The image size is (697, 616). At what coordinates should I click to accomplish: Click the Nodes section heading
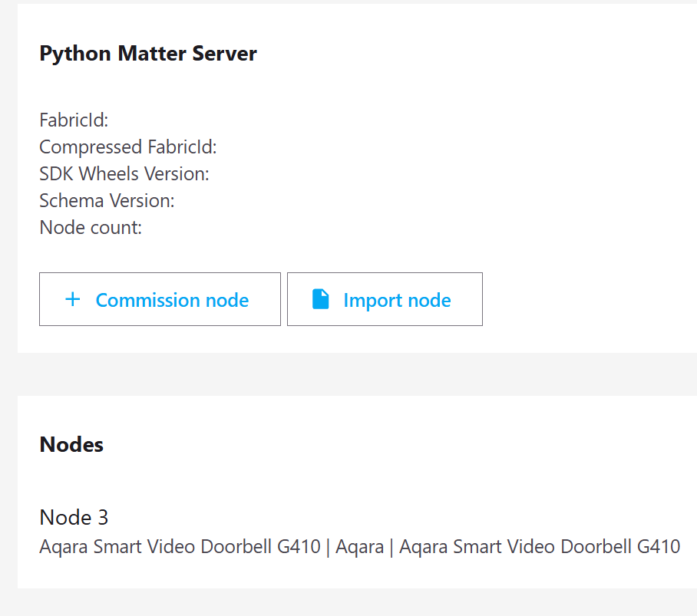[x=71, y=445]
